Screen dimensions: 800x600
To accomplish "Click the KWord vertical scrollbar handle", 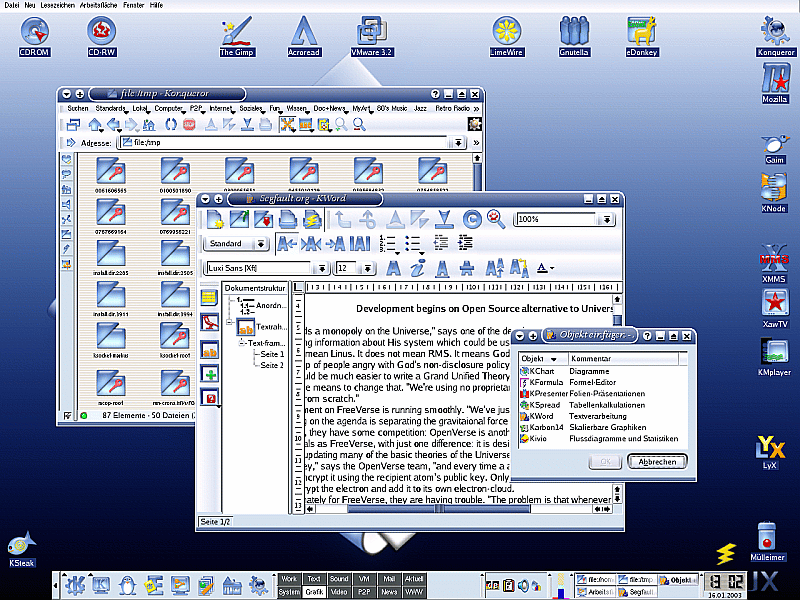I will coord(617,320).
